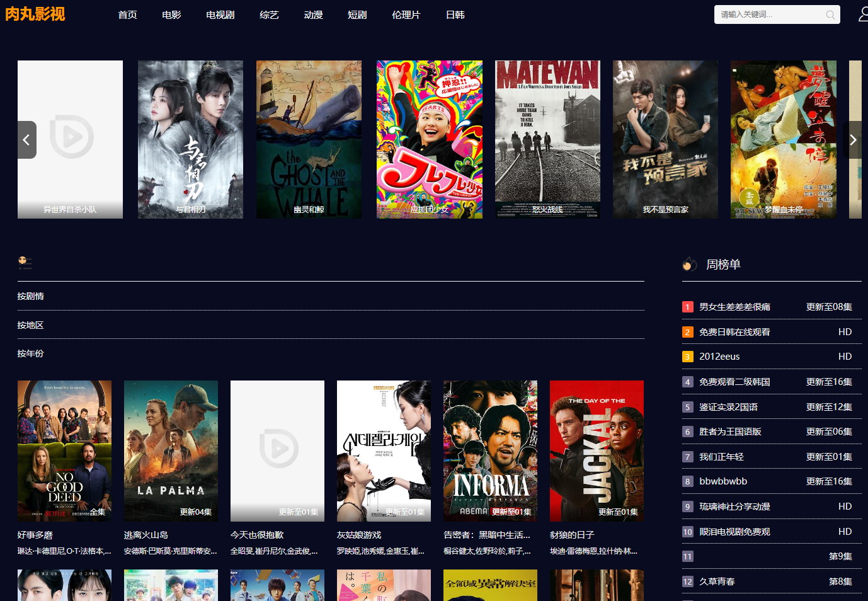Open the 与君相刃 carousel poster
868x601 pixels.
190,139
